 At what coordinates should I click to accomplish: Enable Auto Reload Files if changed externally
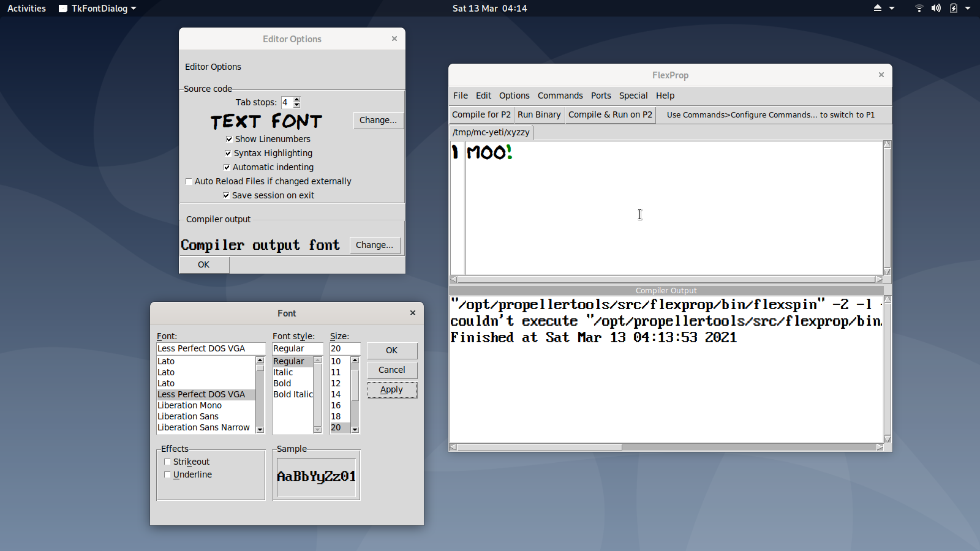(189, 182)
